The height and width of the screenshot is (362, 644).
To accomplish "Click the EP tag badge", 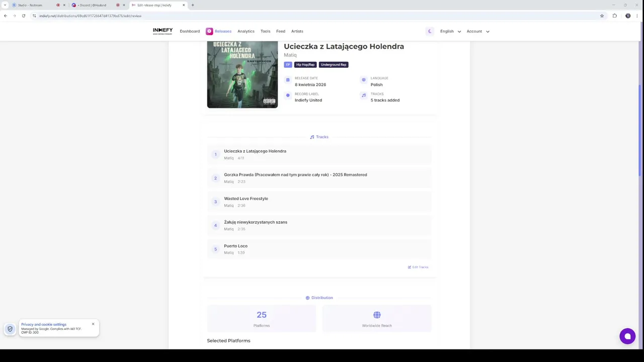I will click(288, 64).
